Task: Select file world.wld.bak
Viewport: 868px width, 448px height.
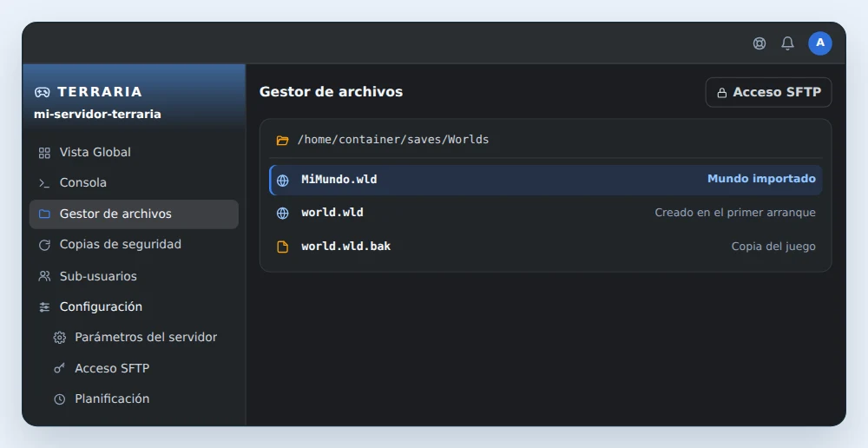Action: click(545, 247)
